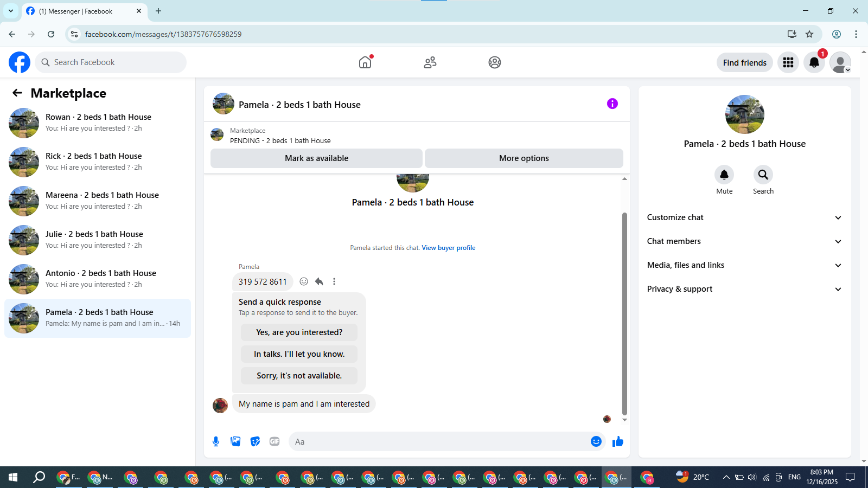Open Mareena 2 beds 1 bath House chat
Image resolution: width=868 pixels, height=488 pixels.
point(98,201)
